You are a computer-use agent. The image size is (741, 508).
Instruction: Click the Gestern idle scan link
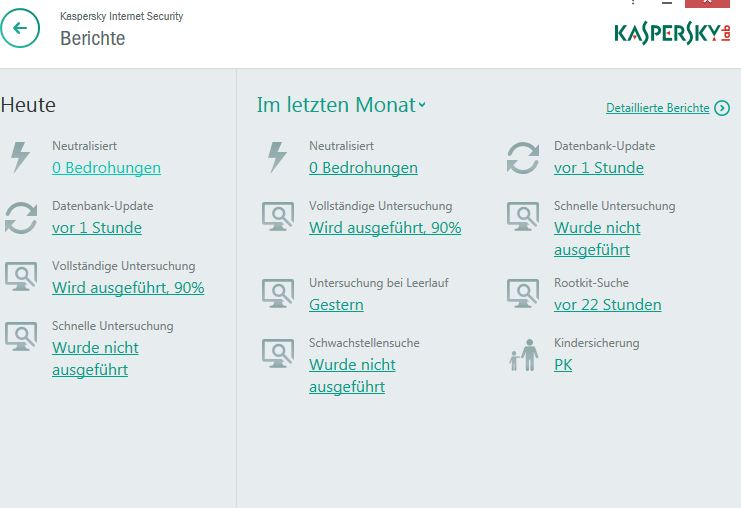point(336,305)
